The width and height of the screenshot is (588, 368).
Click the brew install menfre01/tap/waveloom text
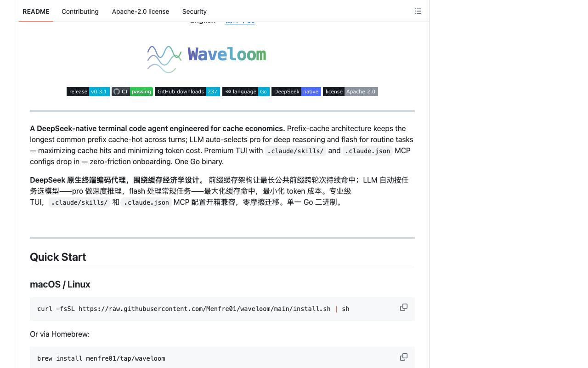[x=101, y=358]
